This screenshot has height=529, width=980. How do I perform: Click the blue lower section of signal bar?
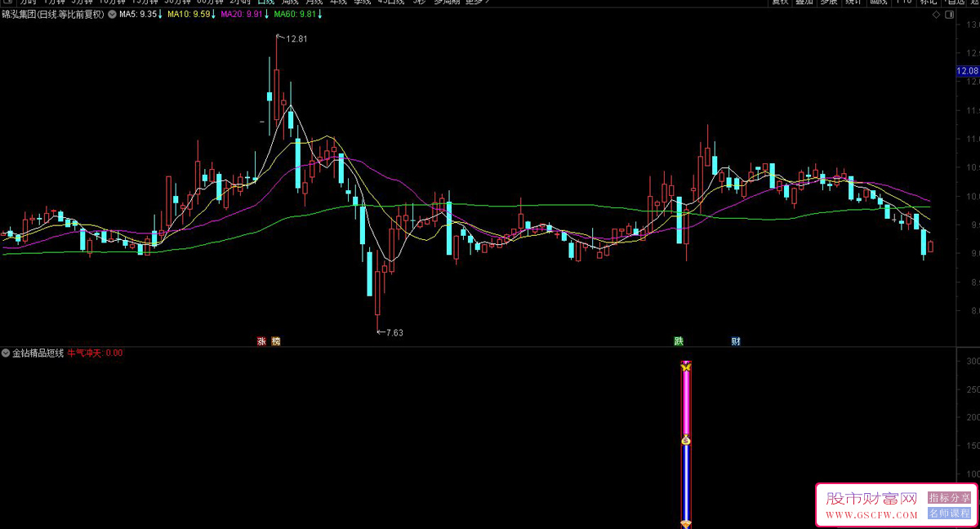pos(686,482)
